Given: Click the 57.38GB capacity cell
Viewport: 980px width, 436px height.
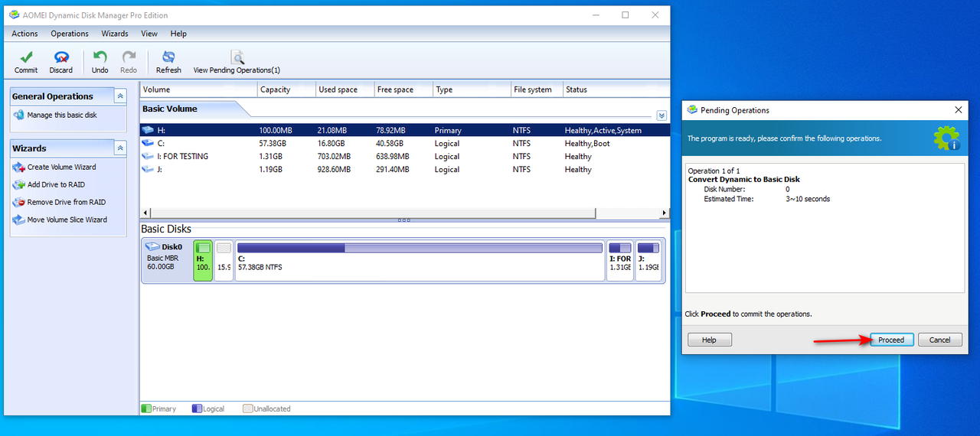Looking at the screenshot, I should click(x=273, y=143).
